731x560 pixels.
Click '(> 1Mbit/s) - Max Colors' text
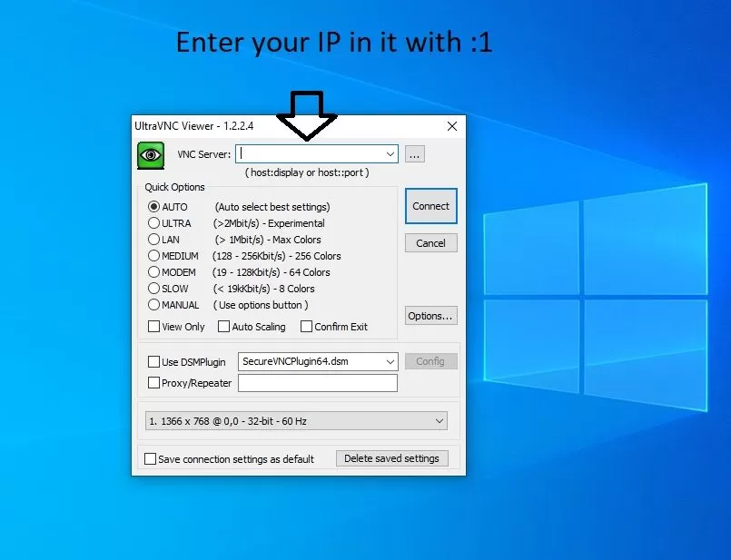click(268, 240)
